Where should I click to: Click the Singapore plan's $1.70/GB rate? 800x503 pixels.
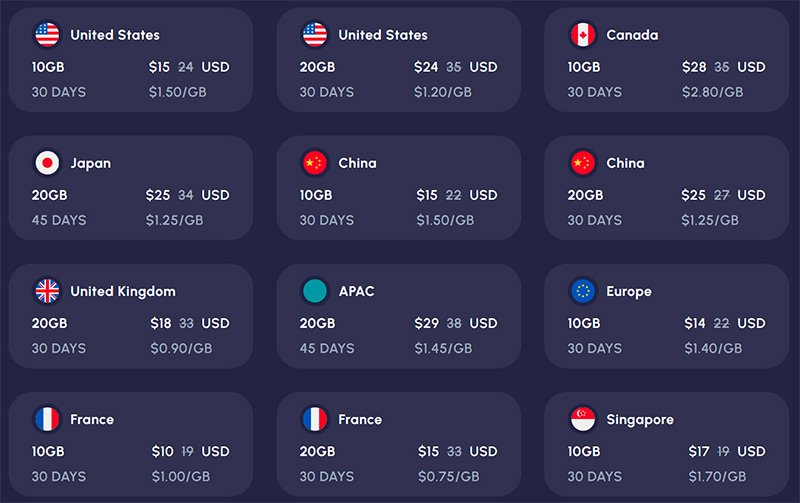[713, 476]
